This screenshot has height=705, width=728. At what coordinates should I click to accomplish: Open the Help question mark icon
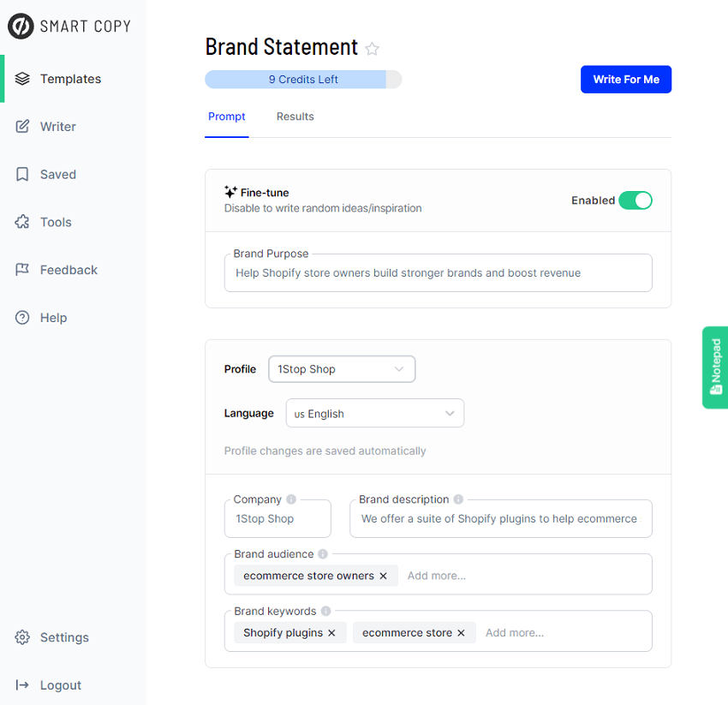21,317
